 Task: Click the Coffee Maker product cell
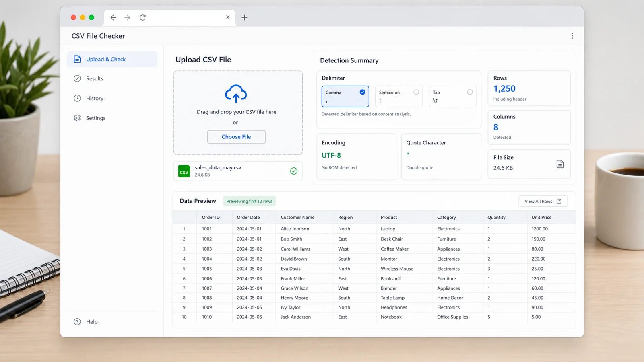click(394, 249)
